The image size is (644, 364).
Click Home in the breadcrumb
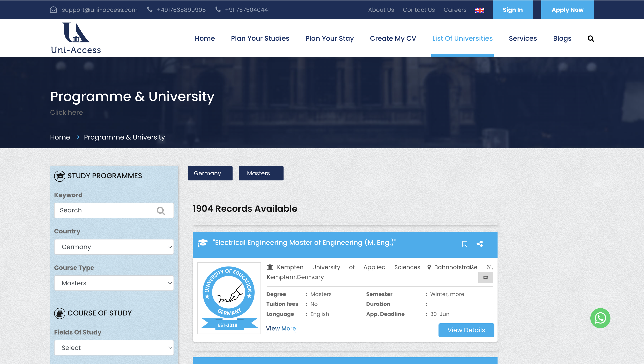[60, 137]
